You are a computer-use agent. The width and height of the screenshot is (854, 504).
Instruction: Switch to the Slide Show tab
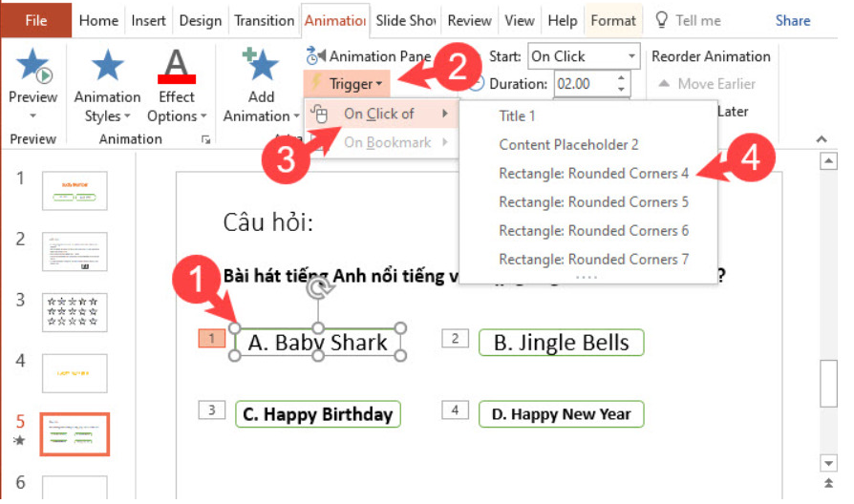pyautogui.click(x=408, y=20)
